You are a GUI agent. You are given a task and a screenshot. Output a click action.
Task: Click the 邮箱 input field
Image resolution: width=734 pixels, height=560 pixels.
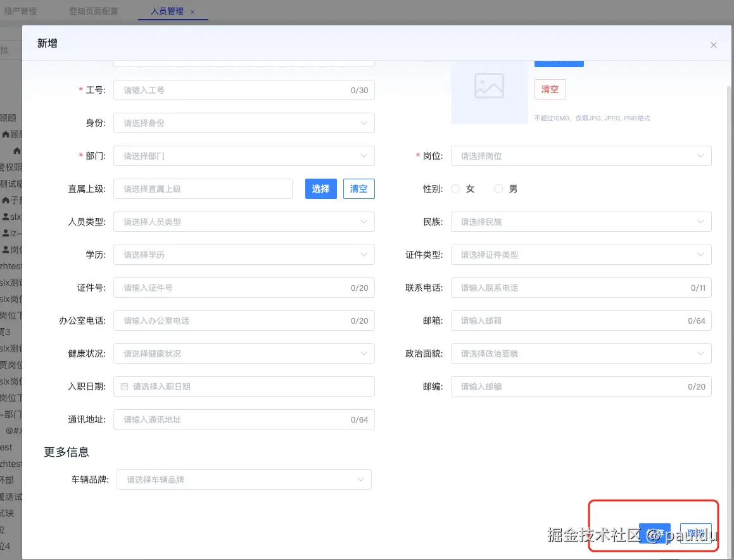click(581, 321)
